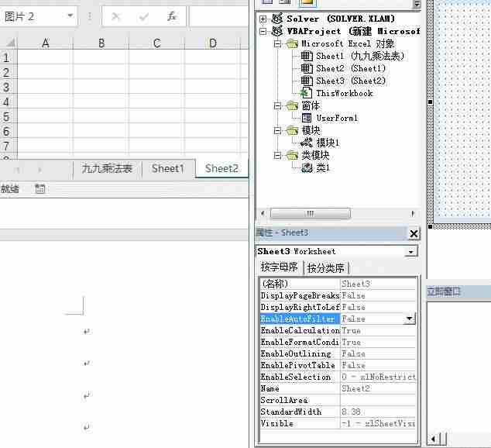Switch to the 九九乘法表 sheet tab
Screen dimensions: 491x448
click(107, 169)
